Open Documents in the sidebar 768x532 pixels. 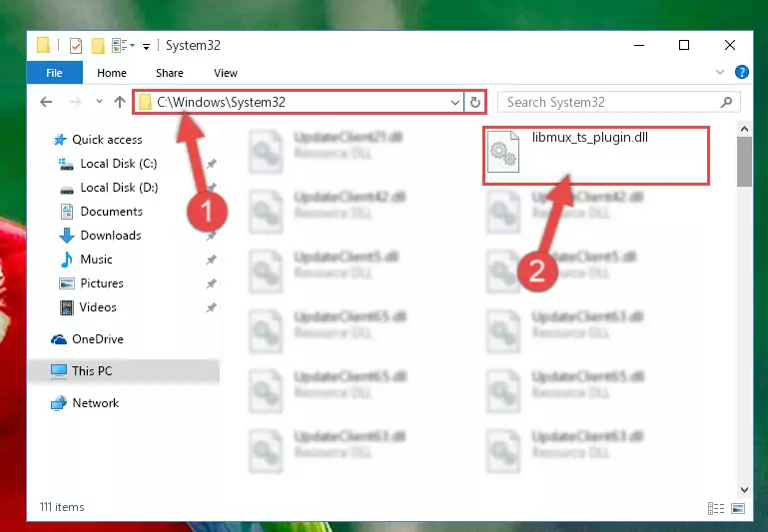(111, 212)
